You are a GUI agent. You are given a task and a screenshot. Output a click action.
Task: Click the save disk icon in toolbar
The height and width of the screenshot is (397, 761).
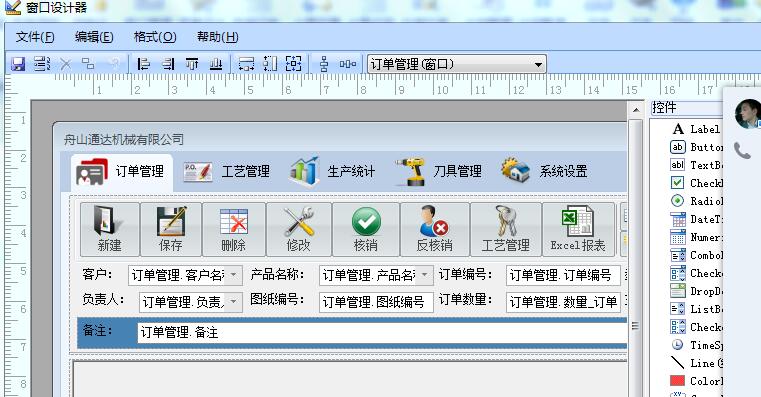click(x=18, y=64)
